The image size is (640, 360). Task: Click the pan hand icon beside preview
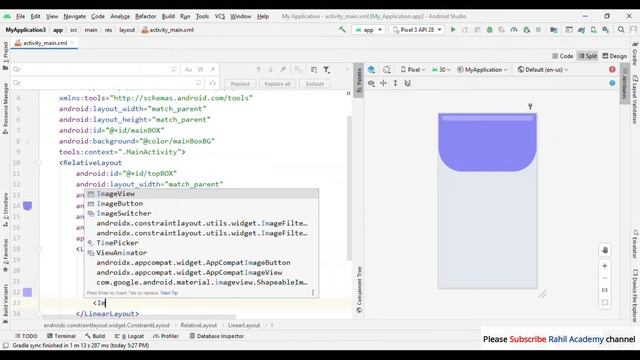coord(605,250)
